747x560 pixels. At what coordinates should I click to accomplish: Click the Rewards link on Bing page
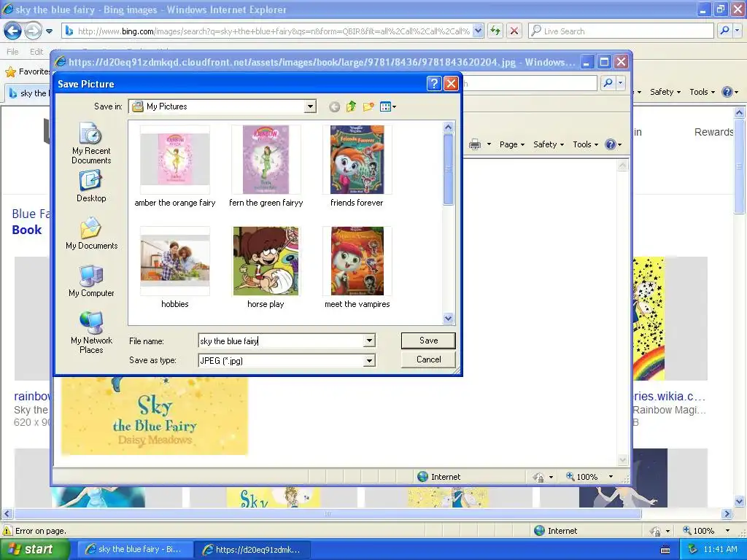click(x=713, y=132)
